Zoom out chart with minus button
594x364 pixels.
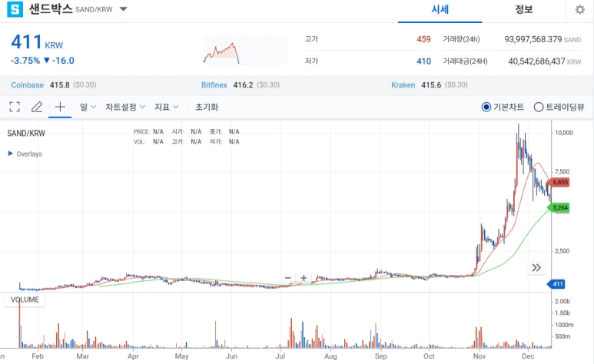pos(288,278)
